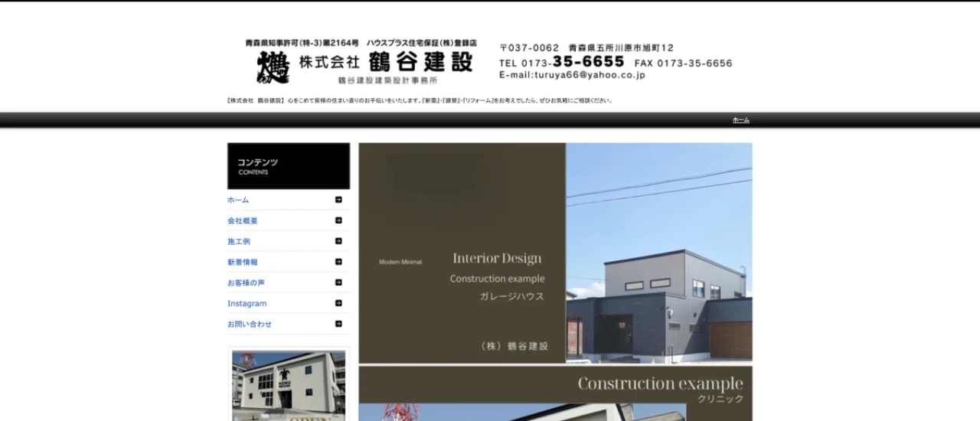980x421 pixels.
Task: Click the arrow icon beside Instagram
Action: coord(338,303)
